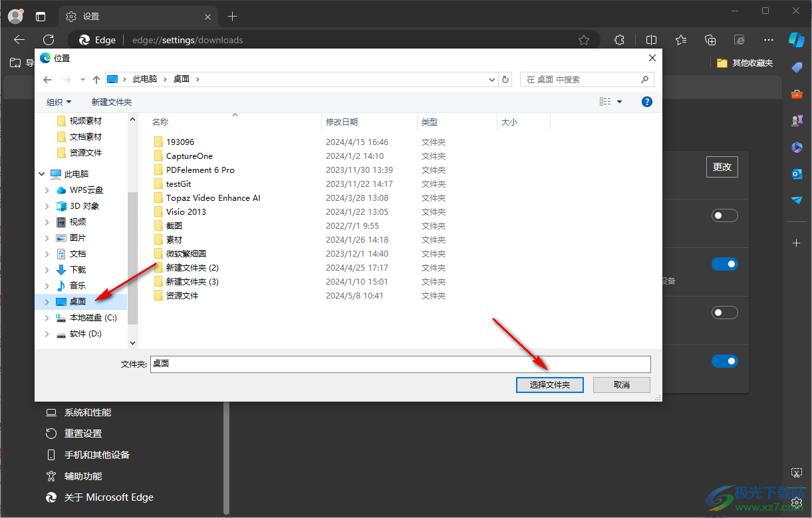Open the Favorites list icon
812x518 pixels.
coord(681,40)
